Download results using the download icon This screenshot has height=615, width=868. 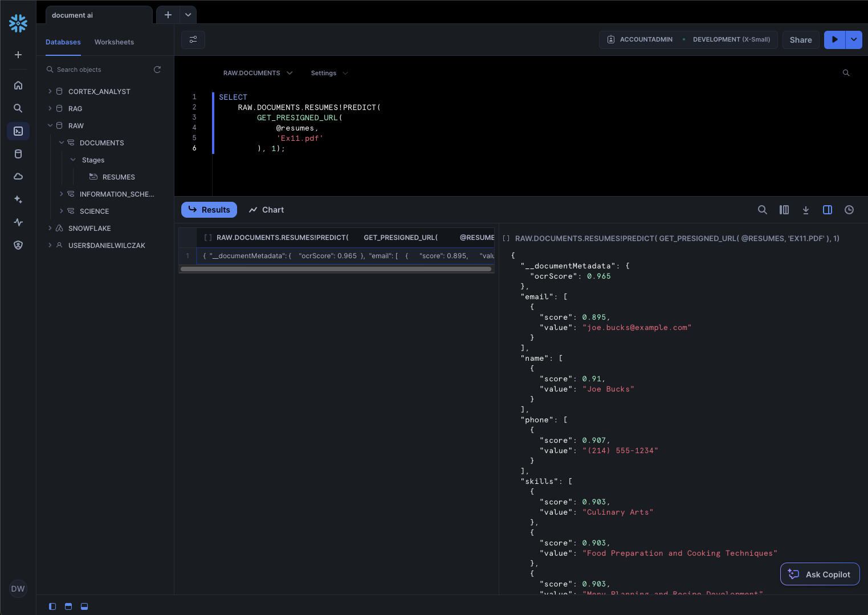pos(806,210)
